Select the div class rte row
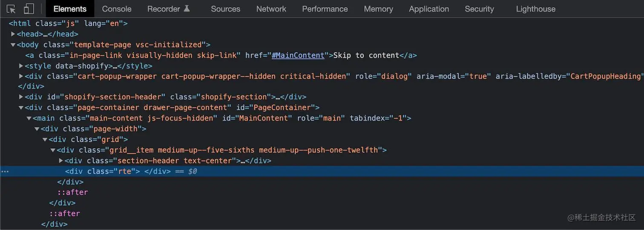 [x=322, y=171]
